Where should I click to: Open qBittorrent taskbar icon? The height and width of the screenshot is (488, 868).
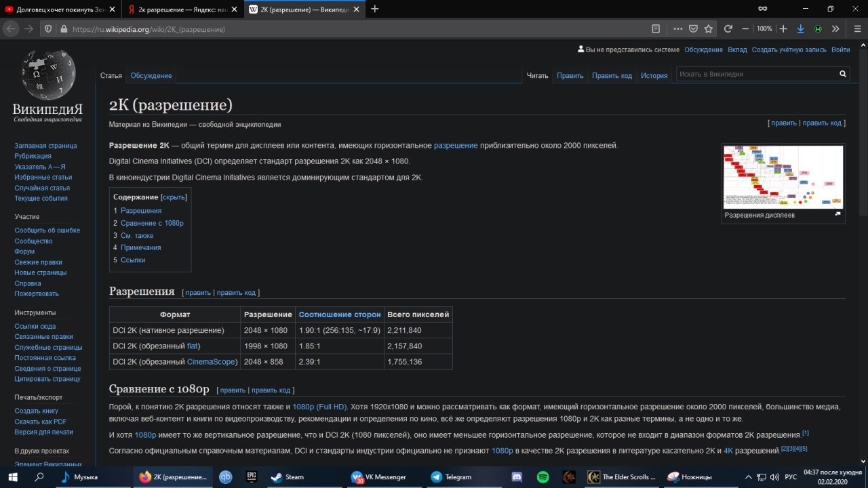click(226, 477)
